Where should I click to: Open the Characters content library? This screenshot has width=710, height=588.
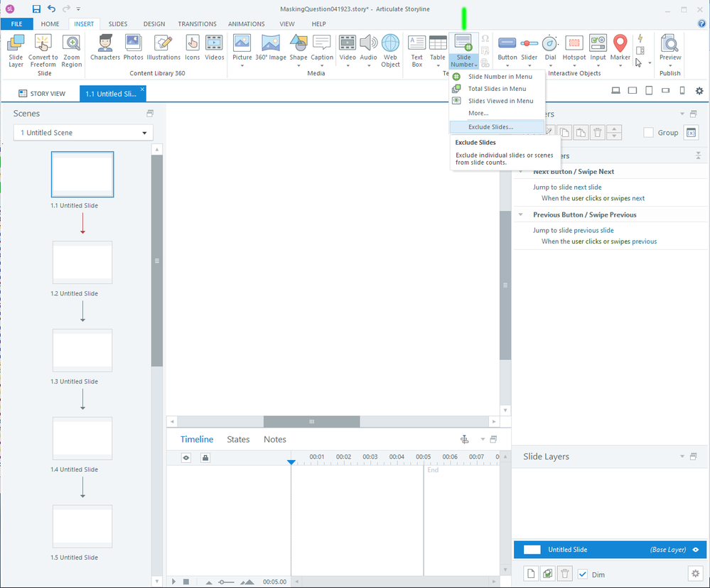[x=105, y=48]
